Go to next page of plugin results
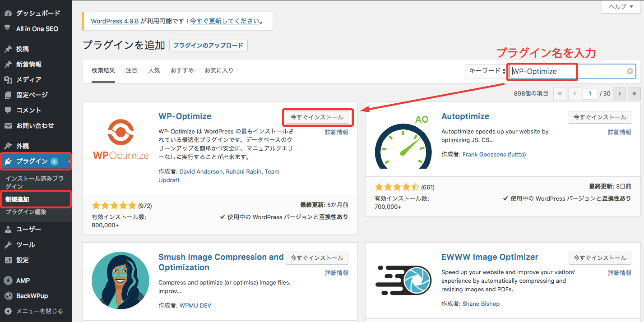The image size is (644, 322). [x=619, y=93]
